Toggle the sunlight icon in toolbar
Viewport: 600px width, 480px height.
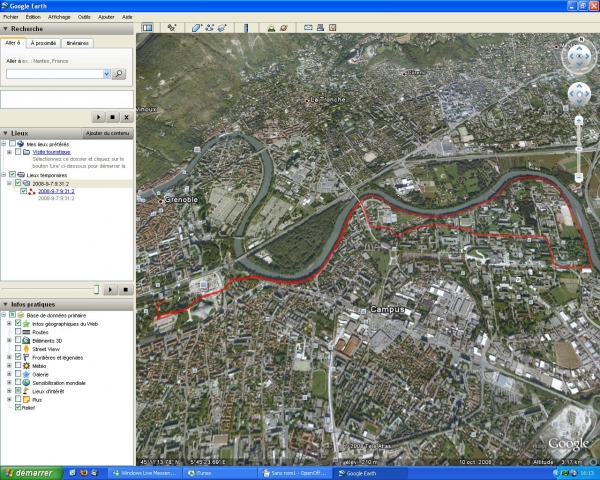tap(271, 28)
